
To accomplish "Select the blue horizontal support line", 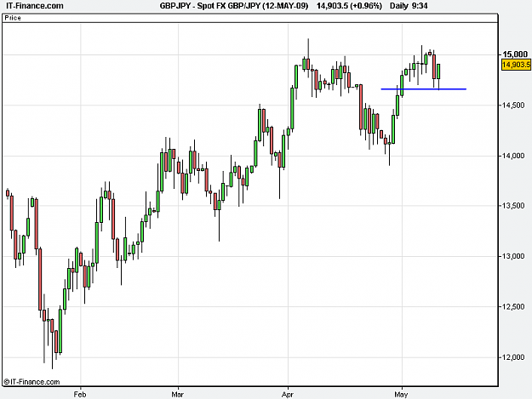I will [x=424, y=89].
